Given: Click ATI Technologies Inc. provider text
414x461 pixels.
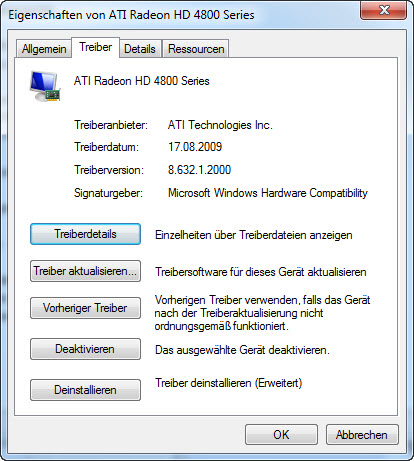Looking at the screenshot, I should coord(220,125).
